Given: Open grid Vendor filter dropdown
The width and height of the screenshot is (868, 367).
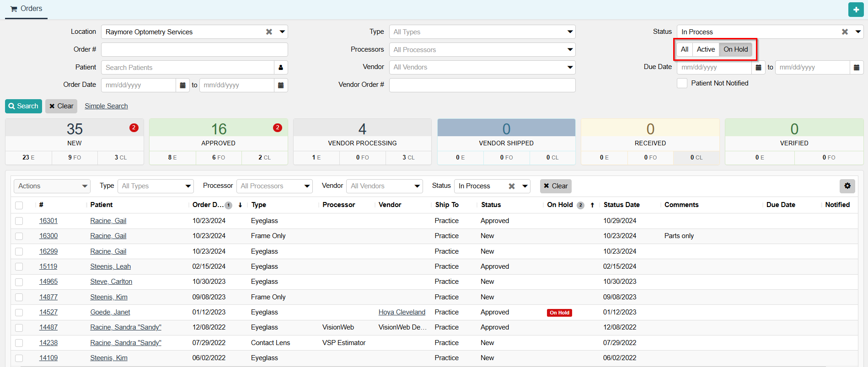Looking at the screenshot, I should [x=385, y=186].
